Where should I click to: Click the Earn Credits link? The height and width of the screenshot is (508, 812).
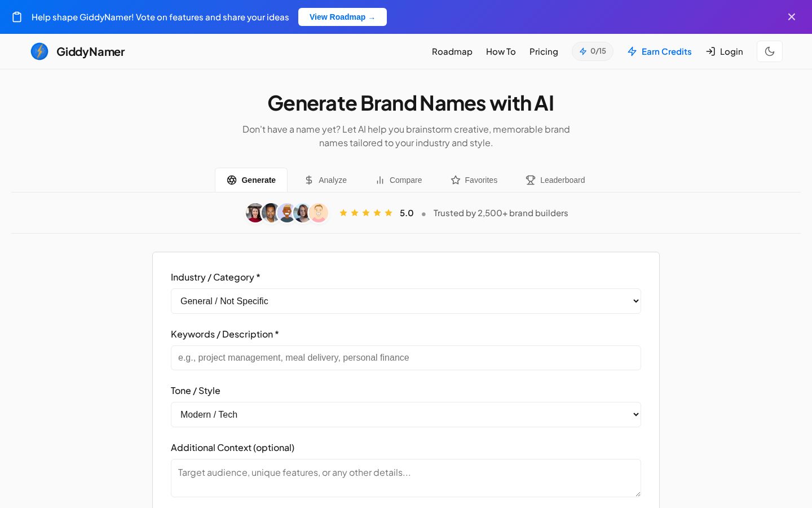(659, 51)
